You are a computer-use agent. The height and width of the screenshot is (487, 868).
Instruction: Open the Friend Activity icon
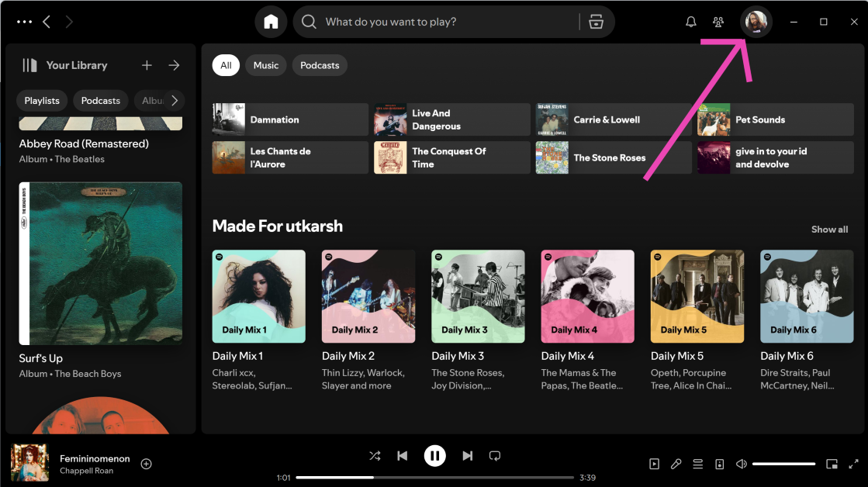pos(718,22)
